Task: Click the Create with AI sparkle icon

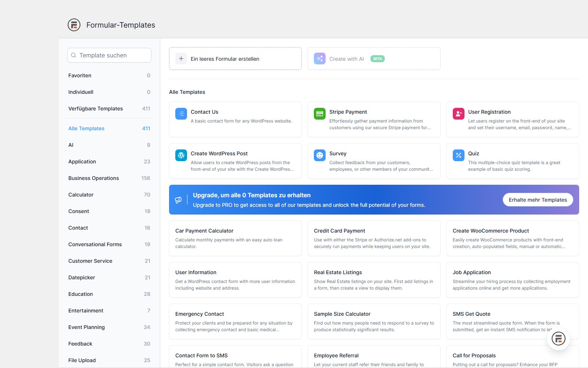Action: point(320,59)
